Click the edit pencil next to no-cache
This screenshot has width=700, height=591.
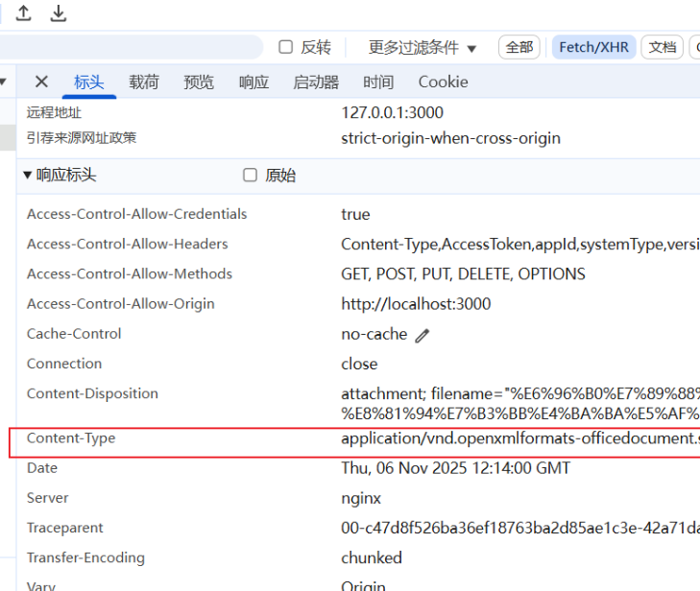(422, 336)
